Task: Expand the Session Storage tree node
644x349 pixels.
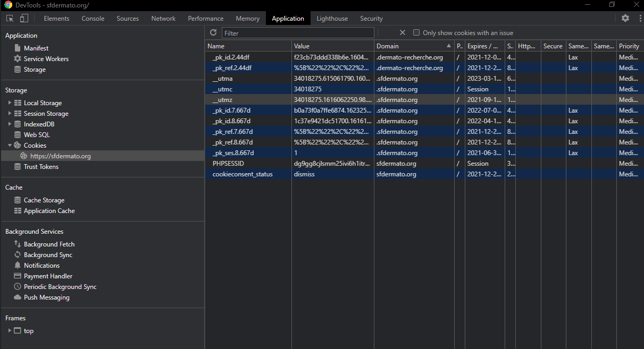Action: pyautogui.click(x=10, y=113)
